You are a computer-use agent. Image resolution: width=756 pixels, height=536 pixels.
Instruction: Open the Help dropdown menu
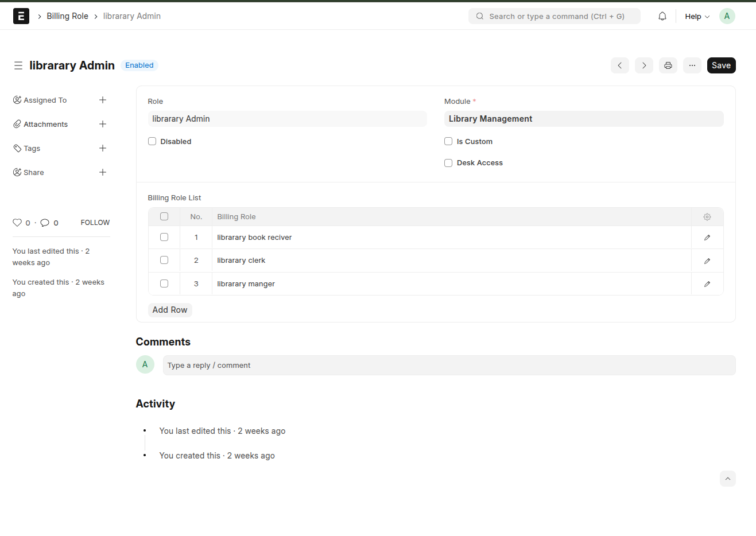697,16
